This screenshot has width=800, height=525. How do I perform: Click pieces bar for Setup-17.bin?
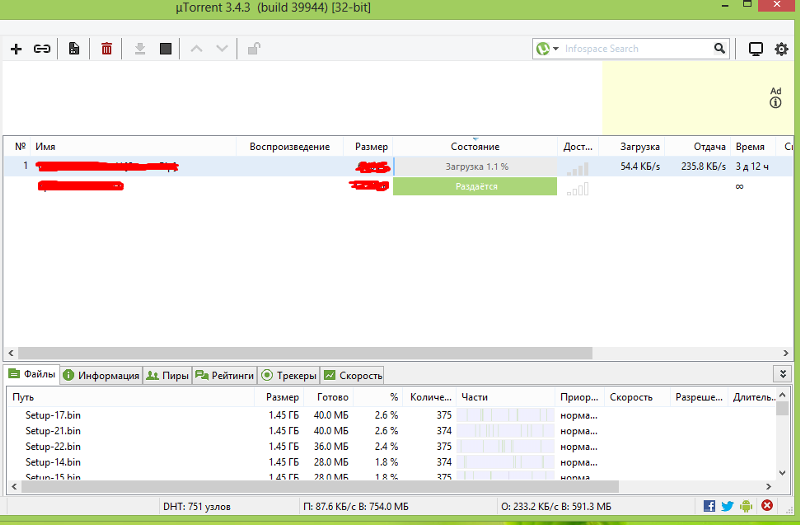tap(505, 415)
